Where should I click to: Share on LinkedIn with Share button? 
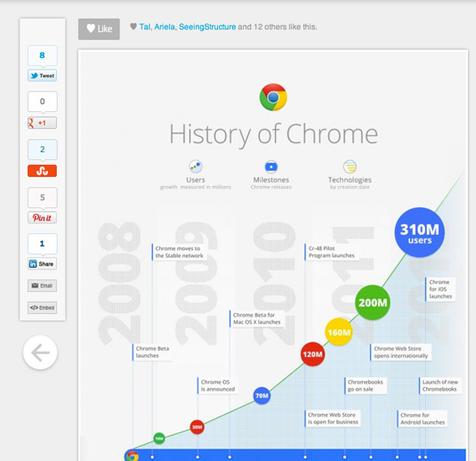(42, 264)
